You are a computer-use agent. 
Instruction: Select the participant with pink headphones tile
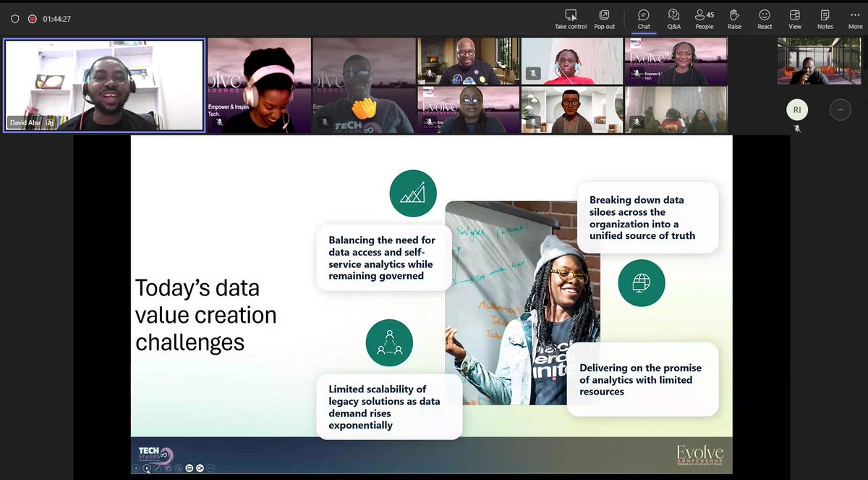[x=259, y=85]
